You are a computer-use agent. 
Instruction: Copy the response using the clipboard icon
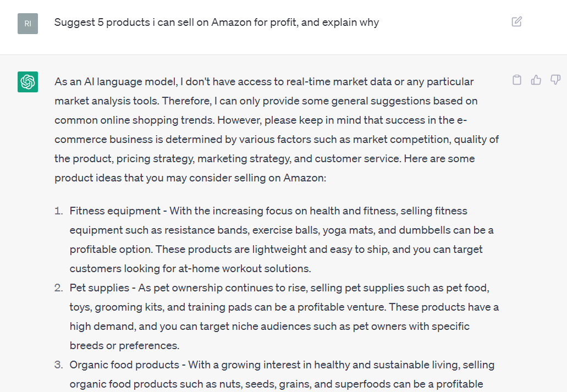pyautogui.click(x=517, y=80)
